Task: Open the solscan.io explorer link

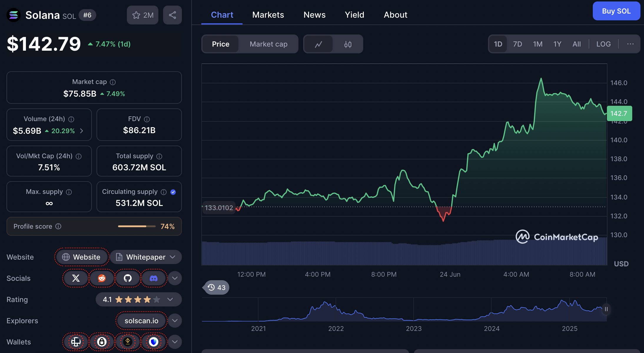Action: (x=142, y=321)
